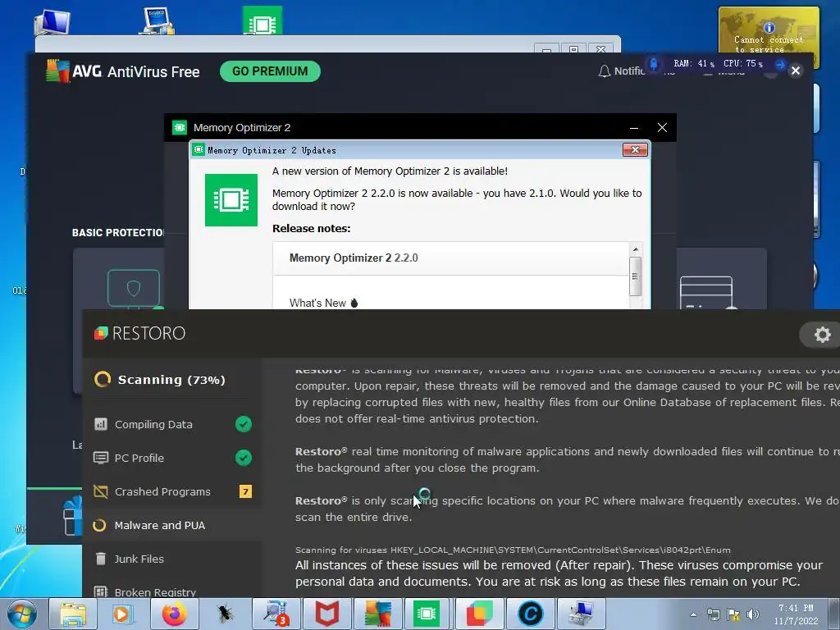The width and height of the screenshot is (840, 630).
Task: Click Memory Optimizer 2 title bar icon
Action: pyautogui.click(x=180, y=127)
